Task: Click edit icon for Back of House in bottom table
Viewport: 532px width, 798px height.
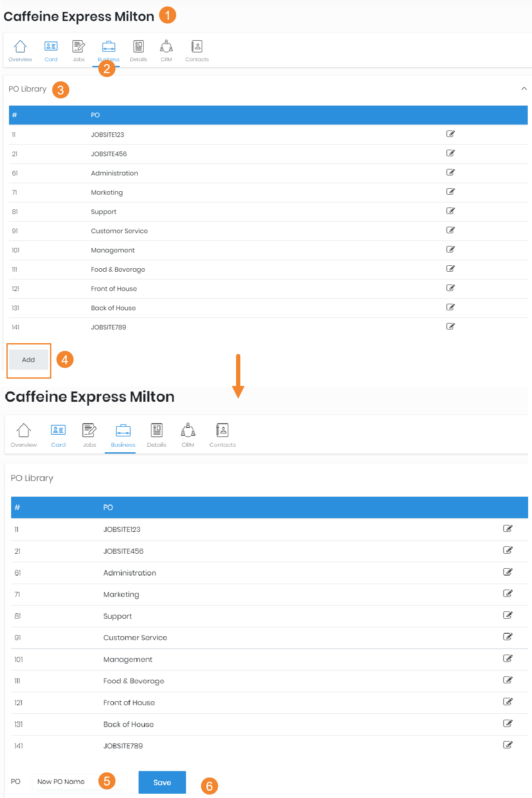Action: pyautogui.click(x=508, y=724)
